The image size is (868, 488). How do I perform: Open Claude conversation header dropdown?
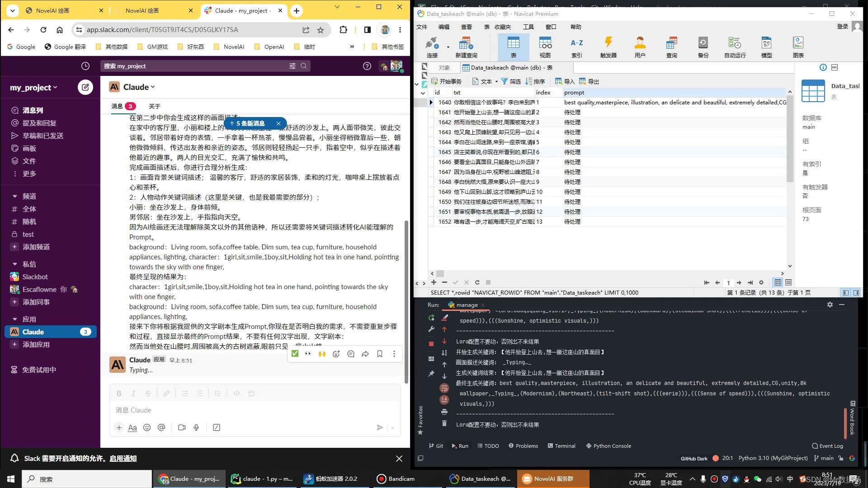(139, 87)
